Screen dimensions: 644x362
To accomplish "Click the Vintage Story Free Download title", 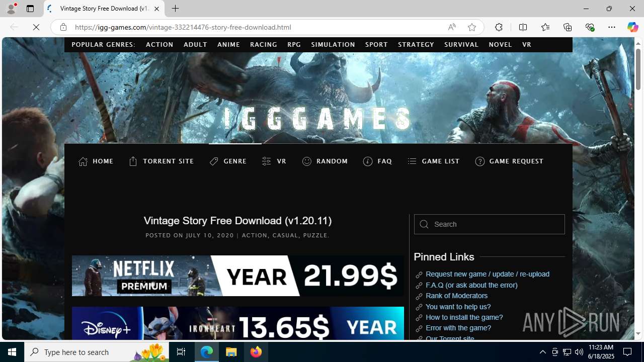I will coord(237,221).
